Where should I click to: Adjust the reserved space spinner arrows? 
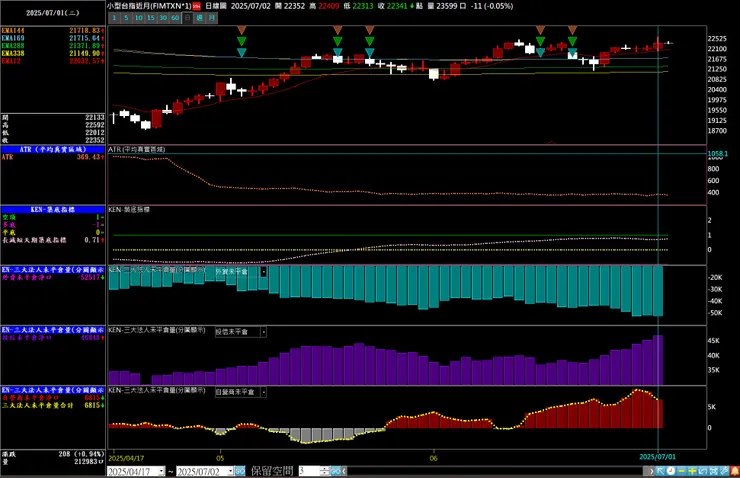(x=324, y=471)
